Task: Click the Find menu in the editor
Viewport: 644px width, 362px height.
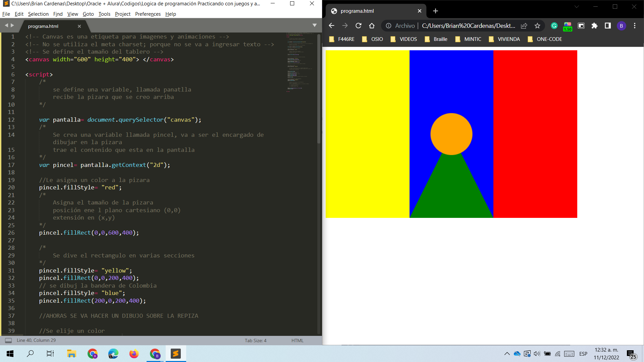Action: click(57, 14)
